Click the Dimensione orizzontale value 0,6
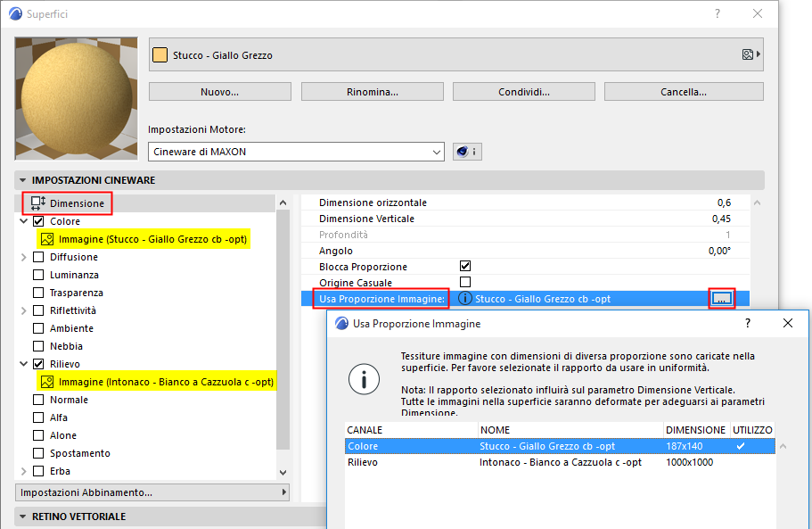The image size is (812, 529). [x=724, y=203]
